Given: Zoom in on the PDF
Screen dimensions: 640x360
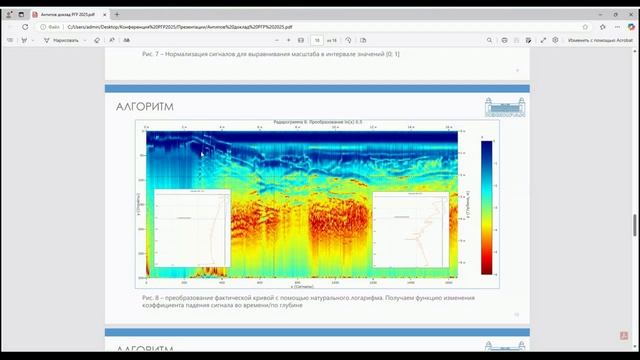Looking at the screenshot, I should click(289, 40).
